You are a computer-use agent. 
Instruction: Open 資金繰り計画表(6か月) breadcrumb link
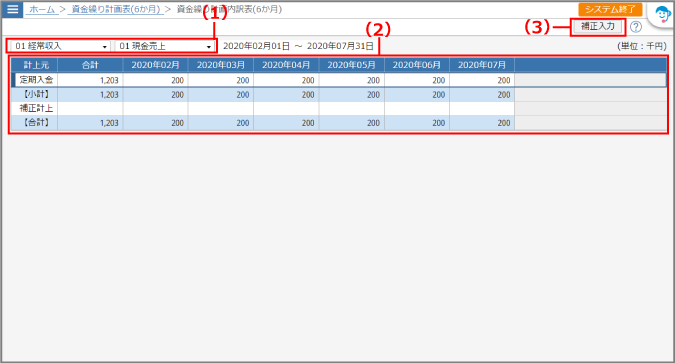115,9
